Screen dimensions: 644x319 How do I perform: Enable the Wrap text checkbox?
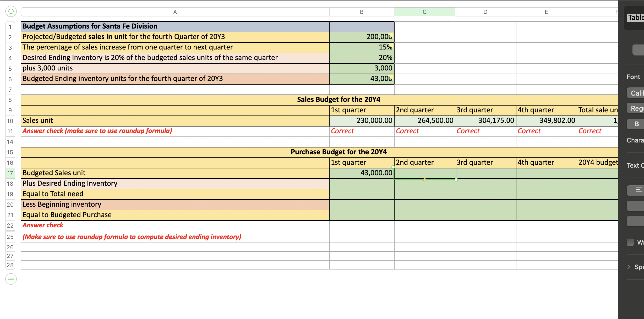[x=630, y=242]
